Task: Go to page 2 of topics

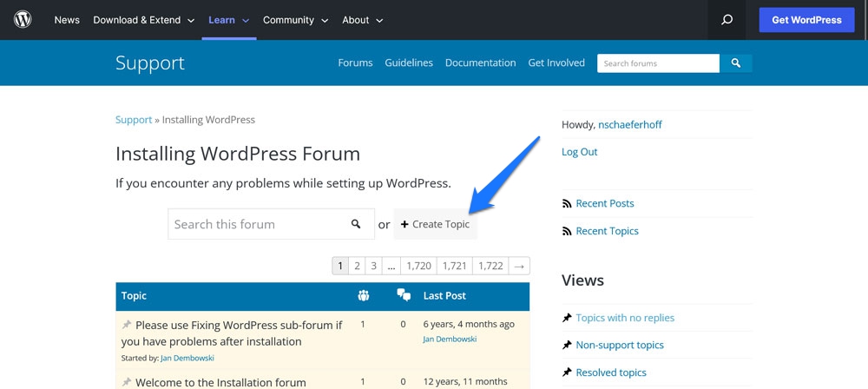Action: click(357, 266)
